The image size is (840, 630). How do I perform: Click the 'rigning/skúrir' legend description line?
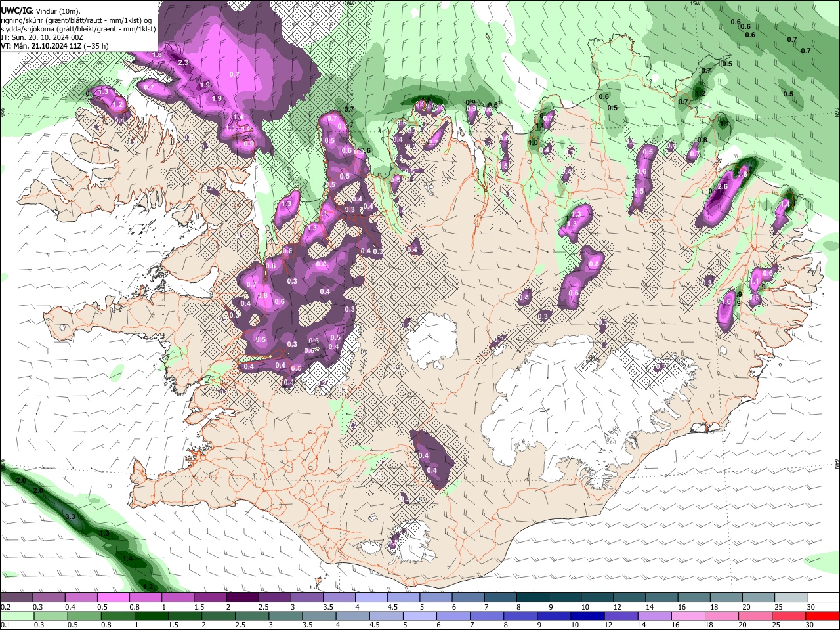click(77, 20)
